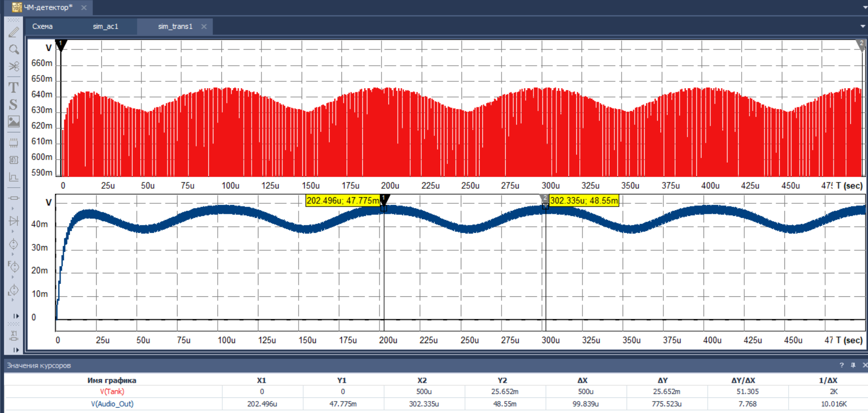Open the sim_ac1 tab

[105, 27]
